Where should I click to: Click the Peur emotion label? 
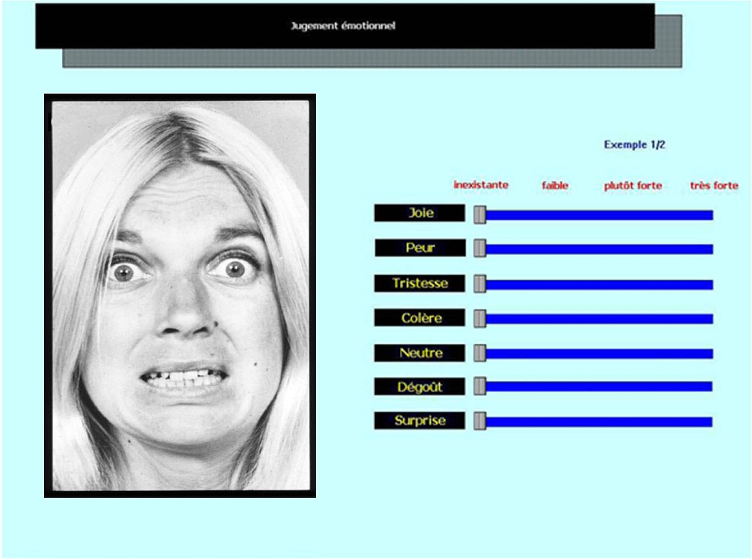420,248
